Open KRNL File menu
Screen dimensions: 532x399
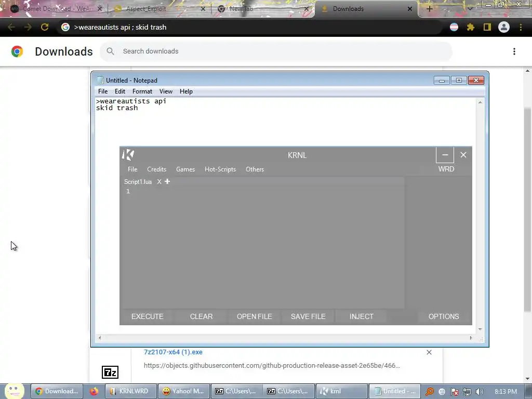(x=132, y=169)
